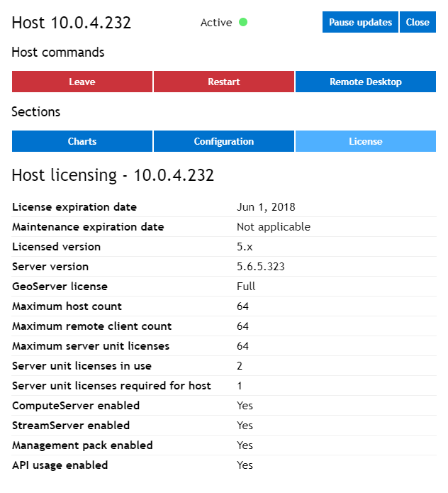Click the Licensed version label
The height and width of the screenshot is (493, 448).
click(57, 247)
